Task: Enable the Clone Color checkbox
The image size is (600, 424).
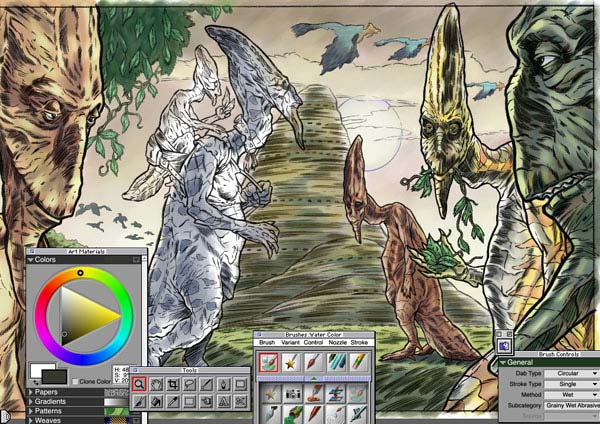Action: (75, 382)
